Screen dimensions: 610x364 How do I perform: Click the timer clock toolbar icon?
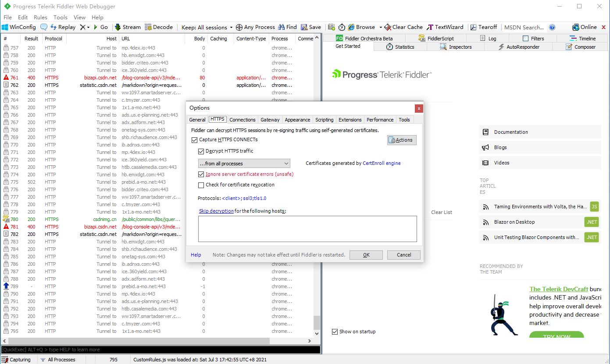[x=342, y=27]
